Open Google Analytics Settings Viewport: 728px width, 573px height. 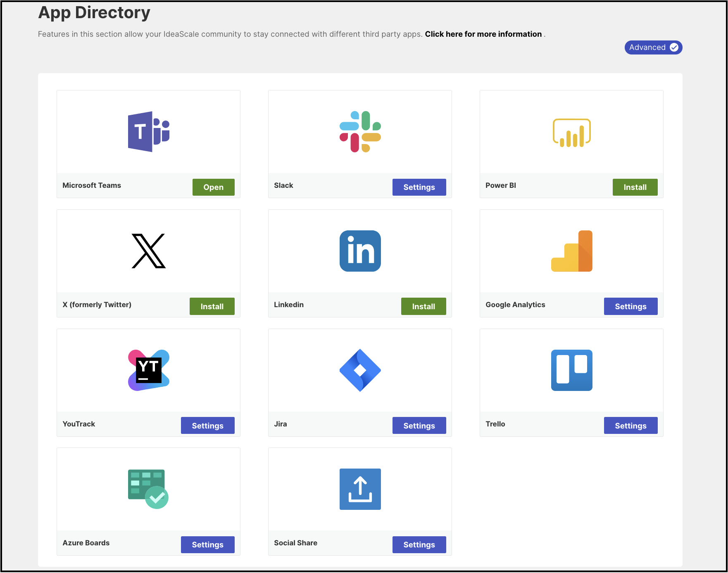(631, 306)
